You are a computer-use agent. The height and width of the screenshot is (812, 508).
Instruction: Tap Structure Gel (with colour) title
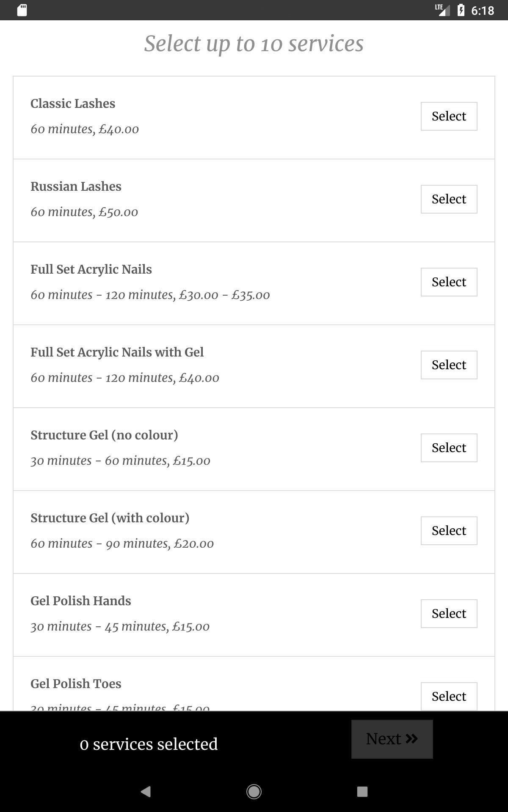tap(110, 518)
